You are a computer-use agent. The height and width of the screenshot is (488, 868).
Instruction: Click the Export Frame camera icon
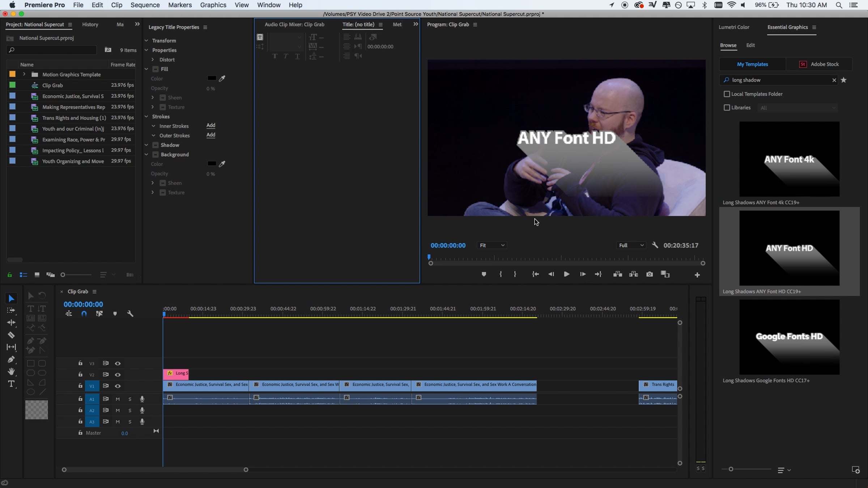coord(650,274)
